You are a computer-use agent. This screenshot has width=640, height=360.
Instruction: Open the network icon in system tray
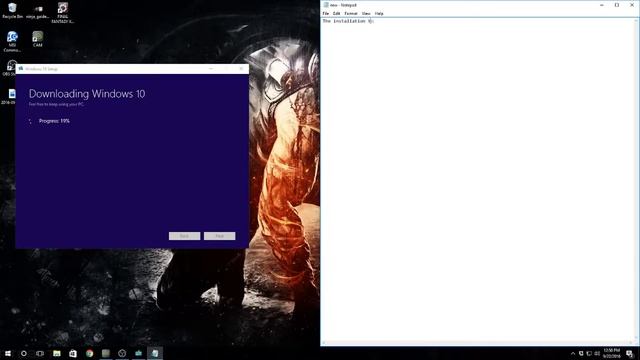click(589, 353)
